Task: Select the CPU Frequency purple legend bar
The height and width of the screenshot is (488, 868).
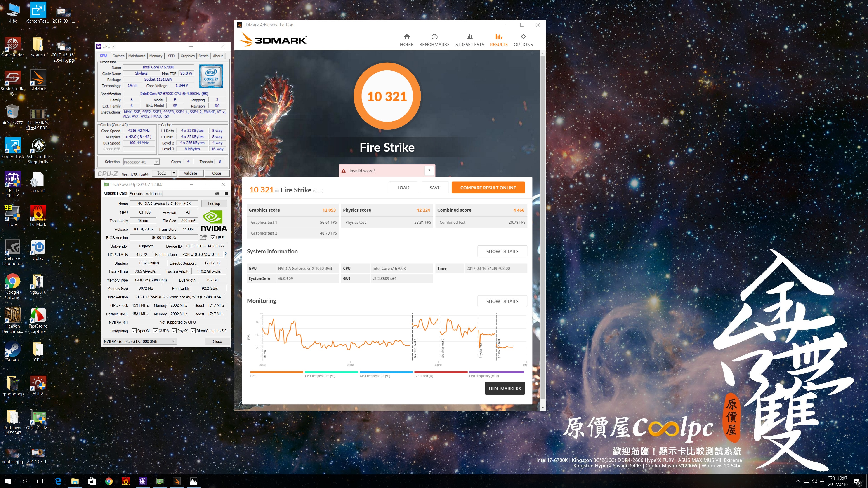Action: click(496, 372)
